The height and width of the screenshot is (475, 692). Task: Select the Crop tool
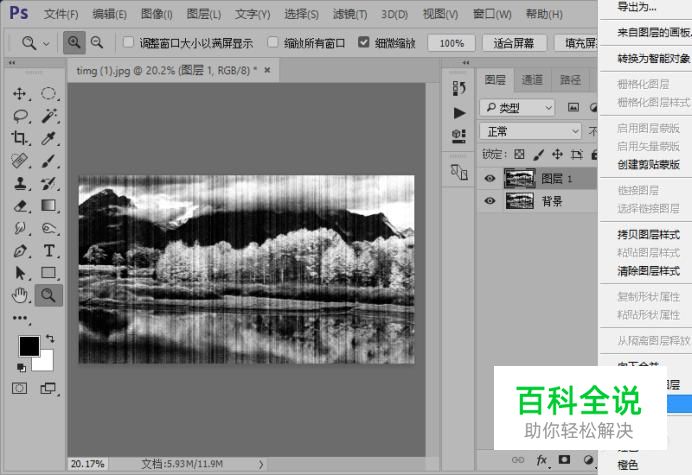pos(19,138)
